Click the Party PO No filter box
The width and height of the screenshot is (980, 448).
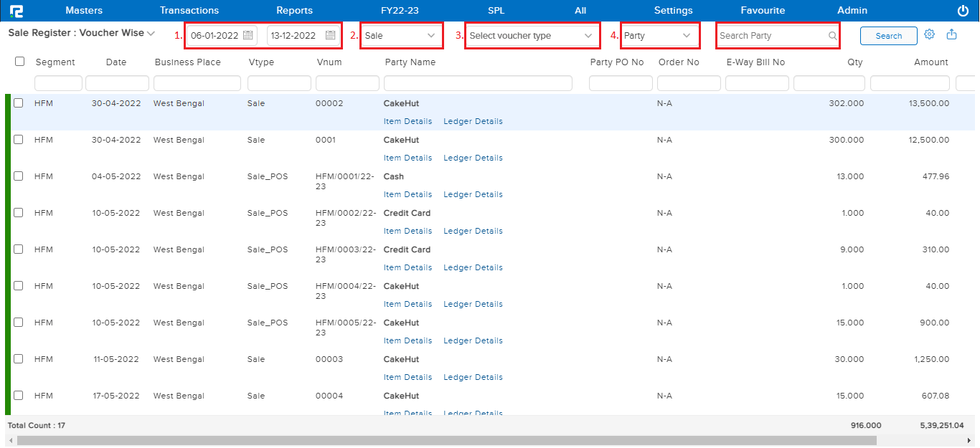(x=621, y=83)
